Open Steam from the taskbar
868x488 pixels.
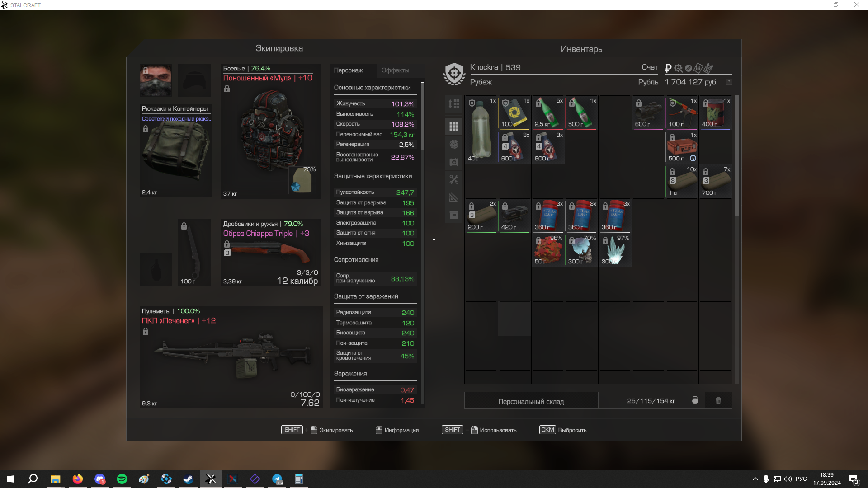pyautogui.click(x=189, y=479)
